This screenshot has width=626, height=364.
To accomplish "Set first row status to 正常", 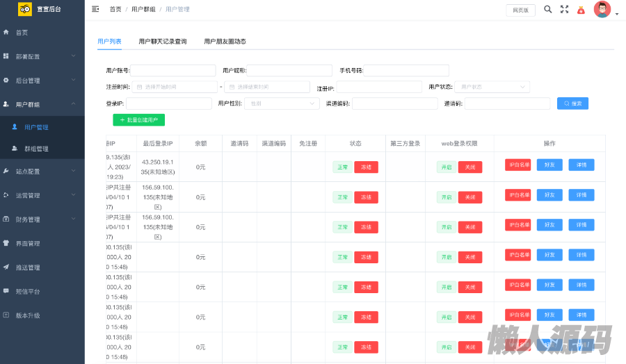I will [x=342, y=167].
